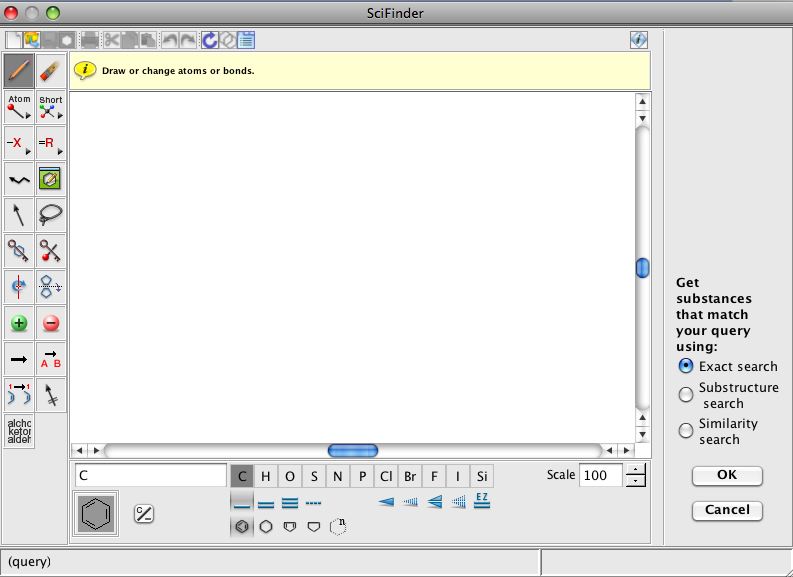Click the vertical scrollbar thumb
Screen dimensions: 793x577
click(x=642, y=268)
